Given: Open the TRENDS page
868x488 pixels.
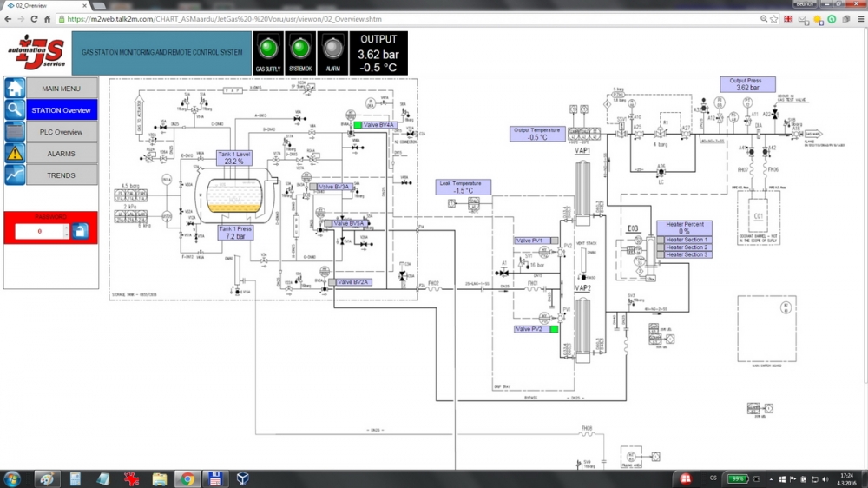Looking at the screenshot, I should (62, 175).
